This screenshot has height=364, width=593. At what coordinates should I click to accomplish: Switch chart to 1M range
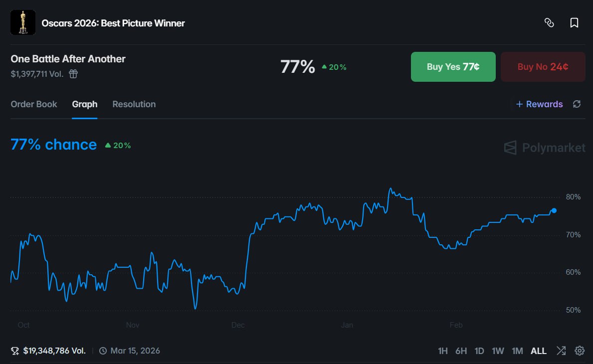(x=517, y=351)
